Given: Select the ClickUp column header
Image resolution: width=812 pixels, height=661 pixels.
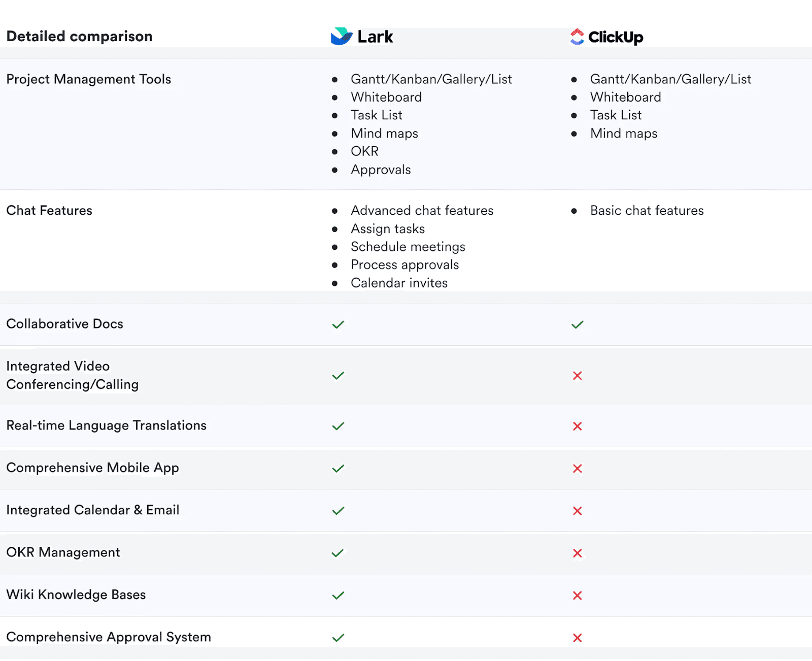Looking at the screenshot, I should click(607, 37).
